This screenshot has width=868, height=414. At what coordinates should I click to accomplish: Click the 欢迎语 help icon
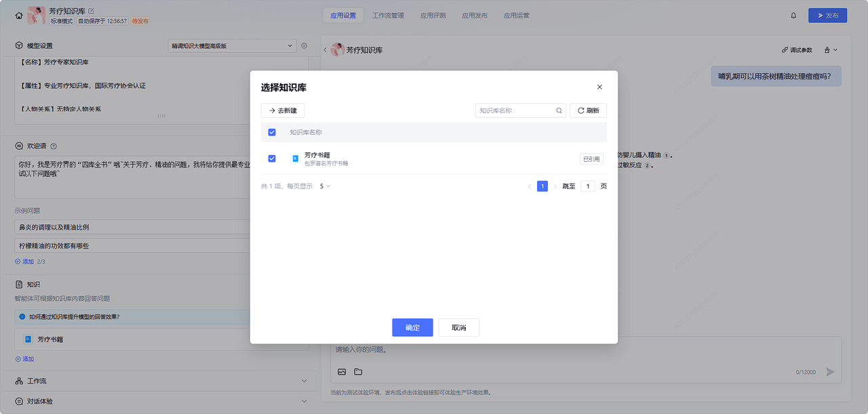pos(54,146)
